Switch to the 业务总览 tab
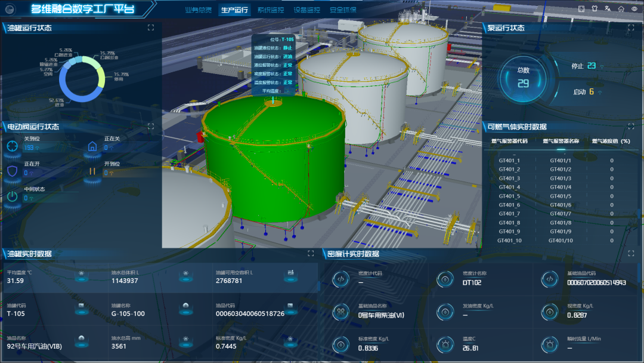The width and height of the screenshot is (644, 363). click(198, 10)
